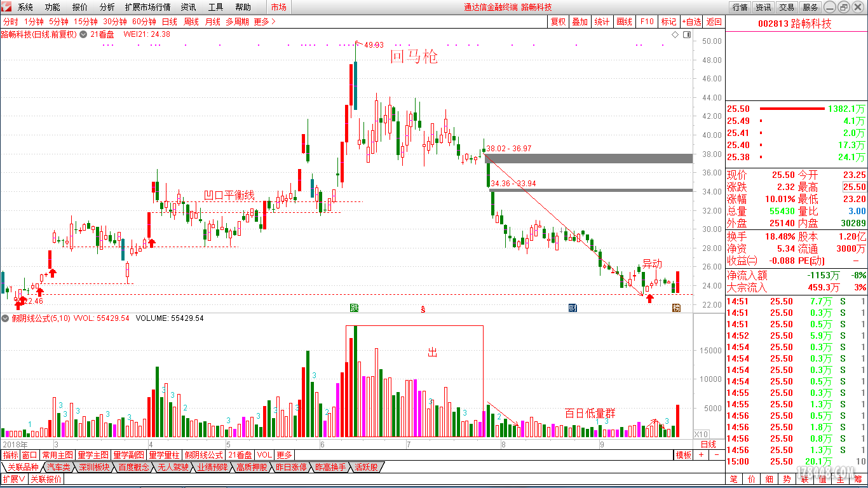Select the 无人驾驶 sector tab
The height and width of the screenshot is (488, 868).
[173, 467]
